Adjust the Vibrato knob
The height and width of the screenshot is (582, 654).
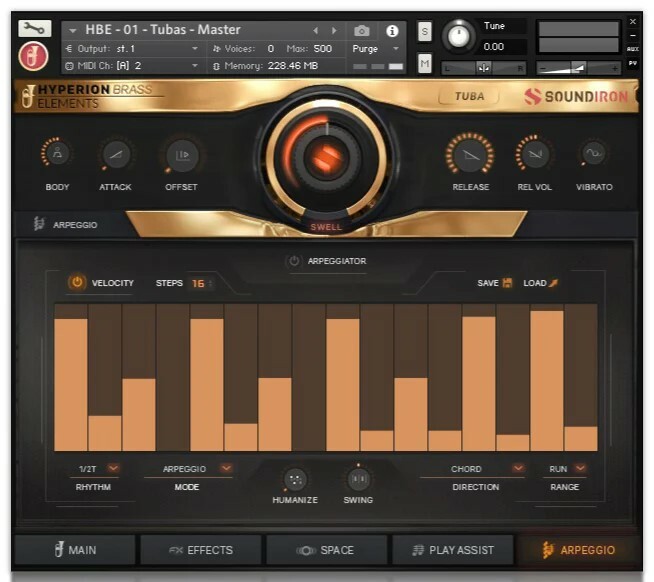point(594,153)
